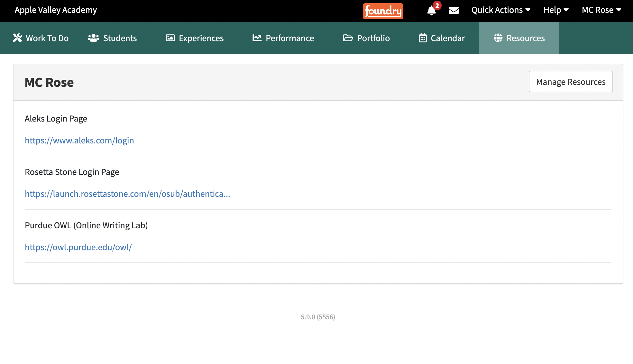Open the Aleks login link
This screenshot has height=364, width=633.
click(79, 141)
